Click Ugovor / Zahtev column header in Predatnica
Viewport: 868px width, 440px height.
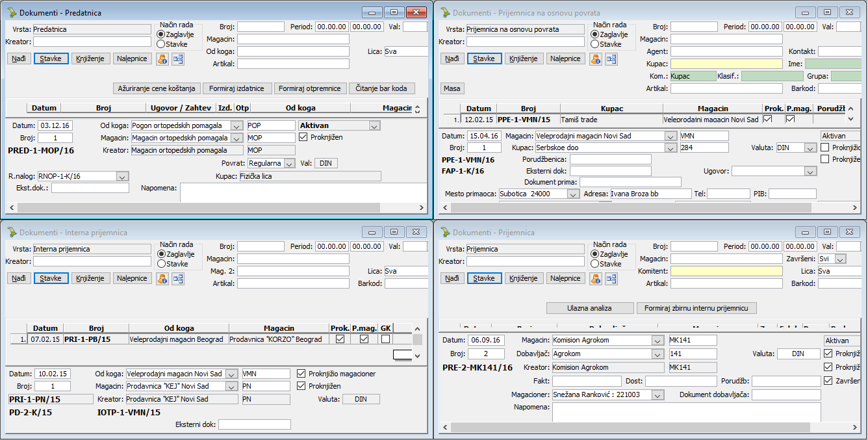[179, 108]
